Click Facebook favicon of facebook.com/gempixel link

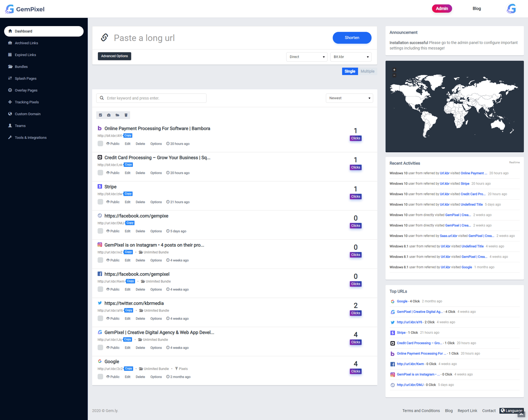click(x=100, y=274)
